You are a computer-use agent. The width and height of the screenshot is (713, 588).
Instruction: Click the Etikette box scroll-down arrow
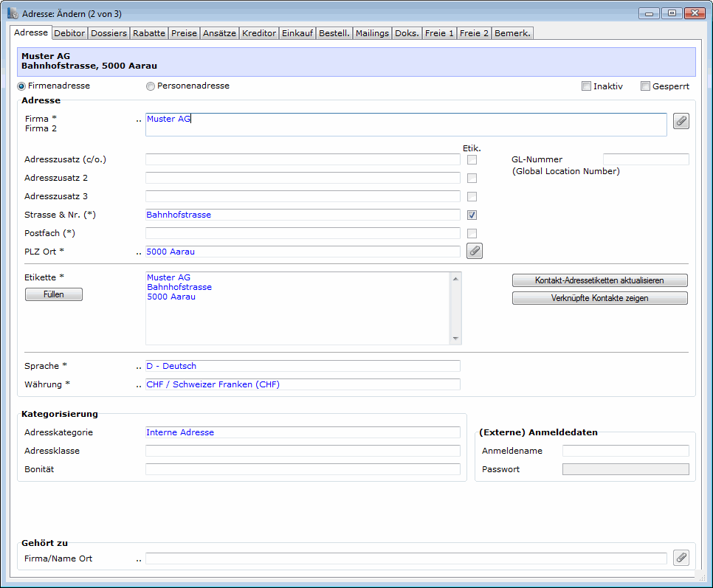point(455,338)
